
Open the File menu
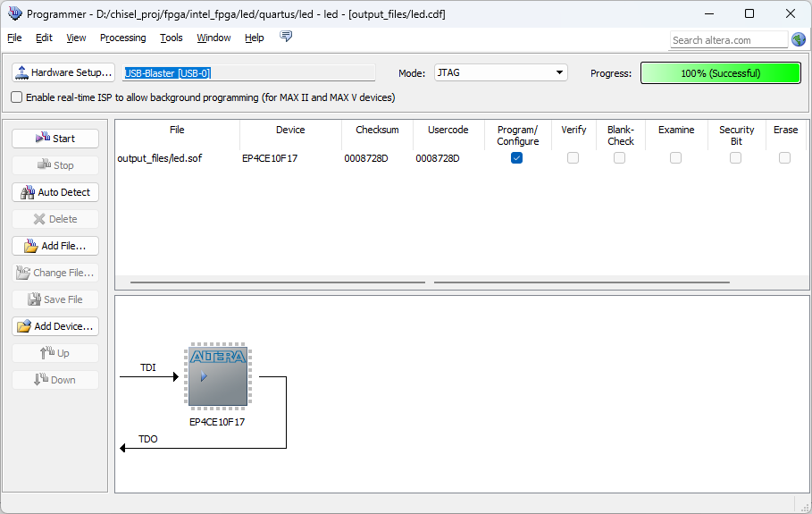14,38
